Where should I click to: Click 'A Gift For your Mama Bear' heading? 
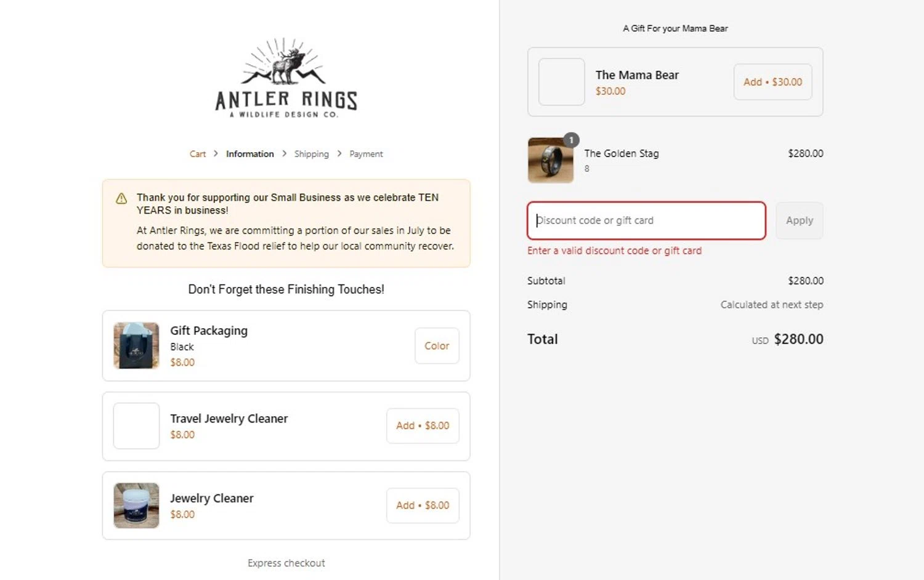(x=675, y=28)
